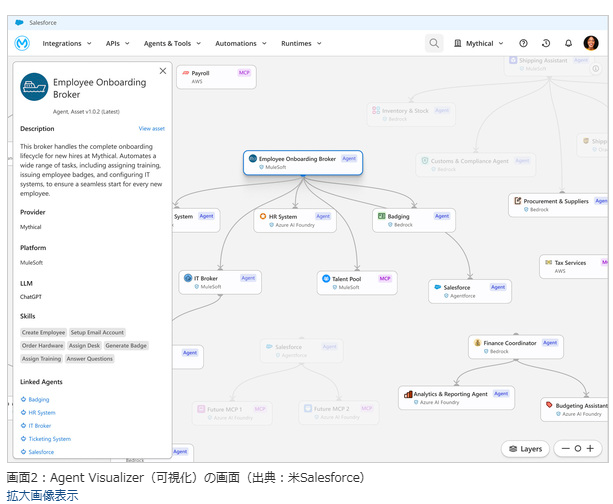The width and height of the screenshot is (613, 504).
Task: Click the Analytics & Reporting Agent icon
Action: 408,394
